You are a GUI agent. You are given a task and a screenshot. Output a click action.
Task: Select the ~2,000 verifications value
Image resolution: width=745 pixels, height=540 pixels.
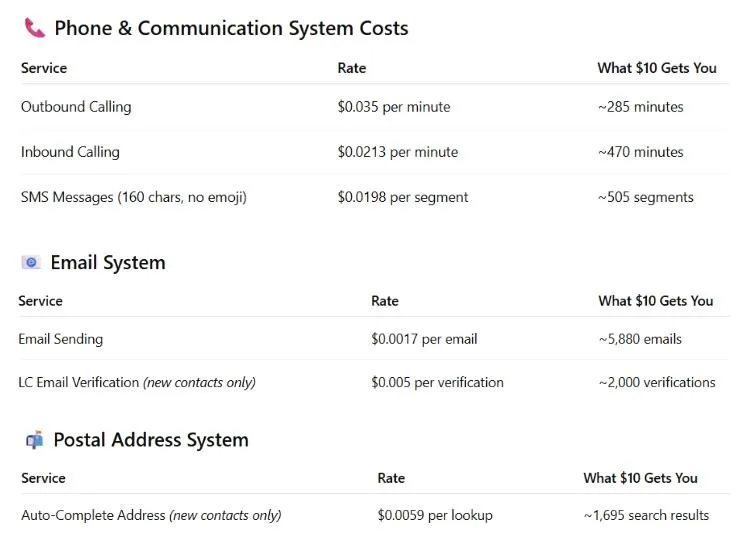pos(657,382)
